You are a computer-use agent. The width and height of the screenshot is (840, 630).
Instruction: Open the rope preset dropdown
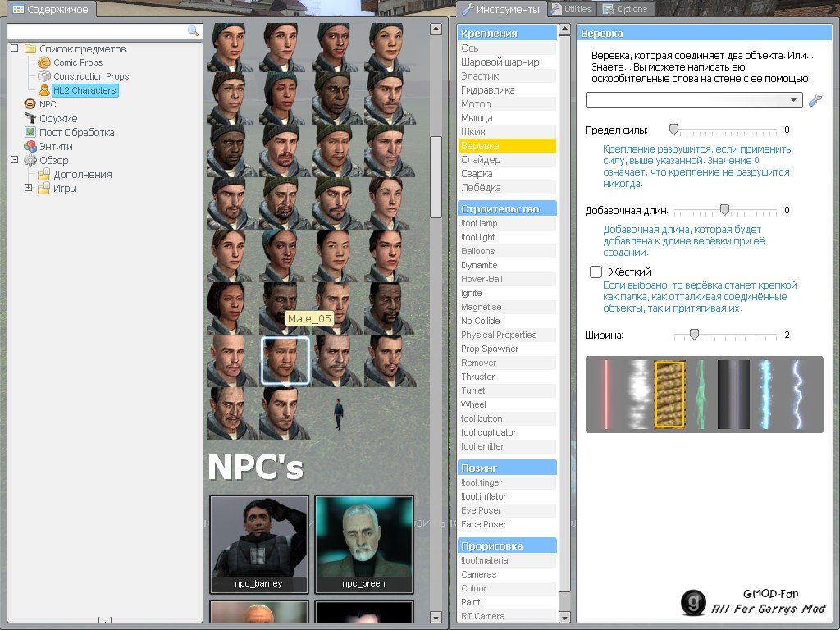pos(694,100)
